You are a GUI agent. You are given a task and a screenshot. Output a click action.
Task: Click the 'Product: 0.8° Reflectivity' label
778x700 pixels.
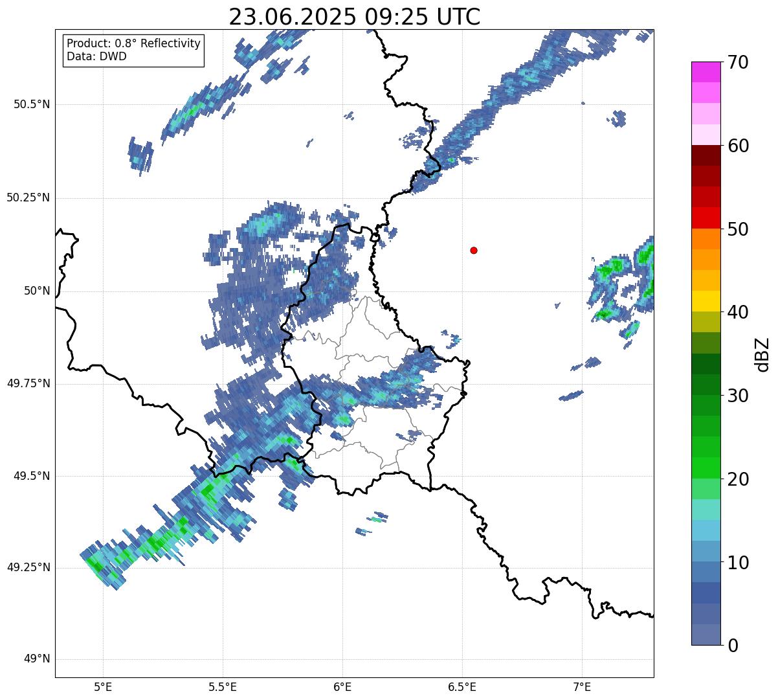(x=134, y=43)
